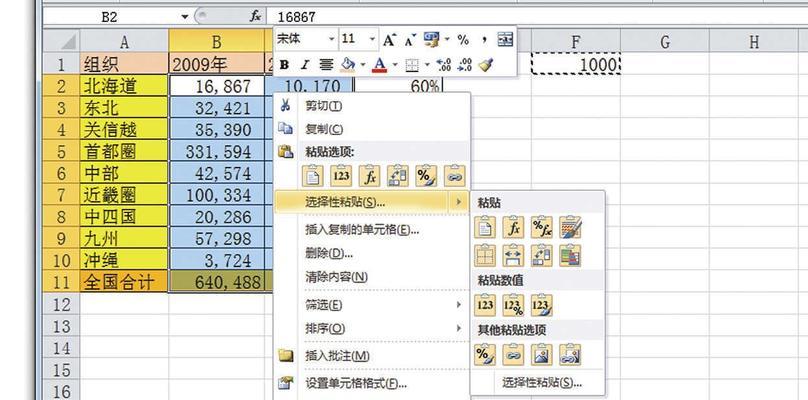Open fill color dropdown arrow
The width and height of the screenshot is (808, 400).
[363, 65]
